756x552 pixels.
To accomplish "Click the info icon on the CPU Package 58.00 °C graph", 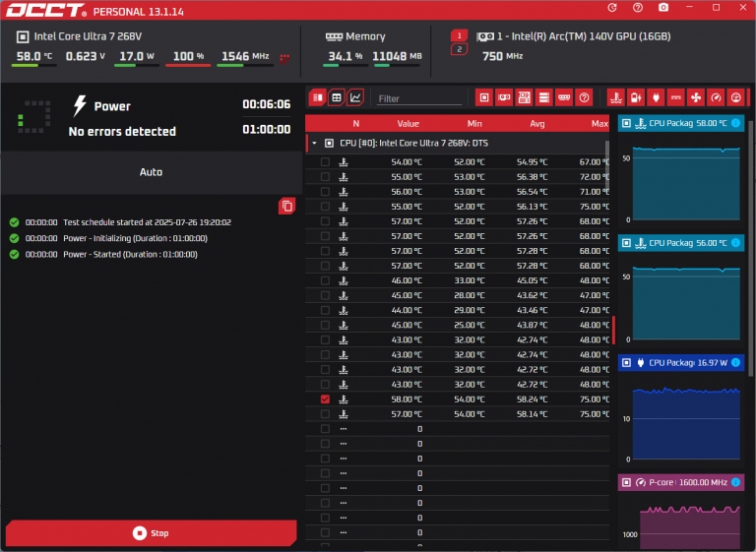I will (x=735, y=123).
